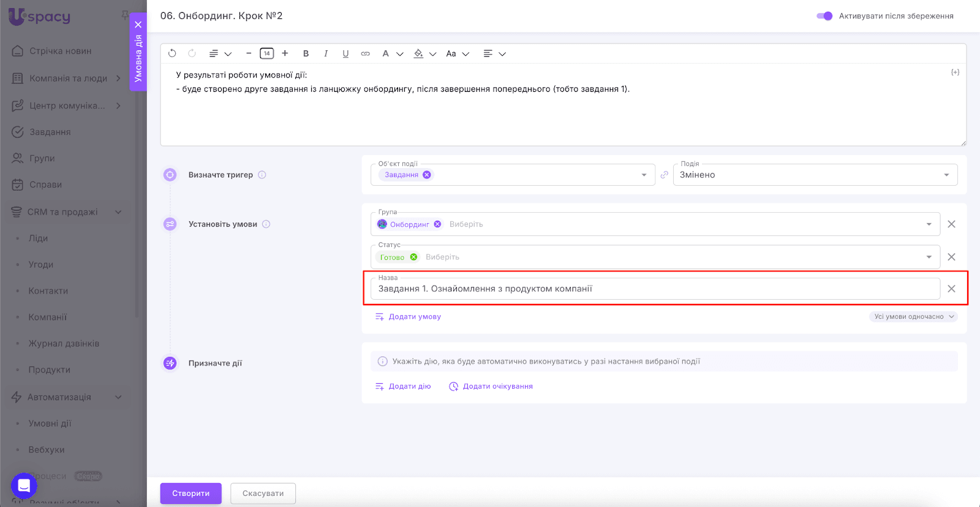This screenshot has height=507, width=980.
Task: Click the Назва condition text field
Action: [654, 289]
